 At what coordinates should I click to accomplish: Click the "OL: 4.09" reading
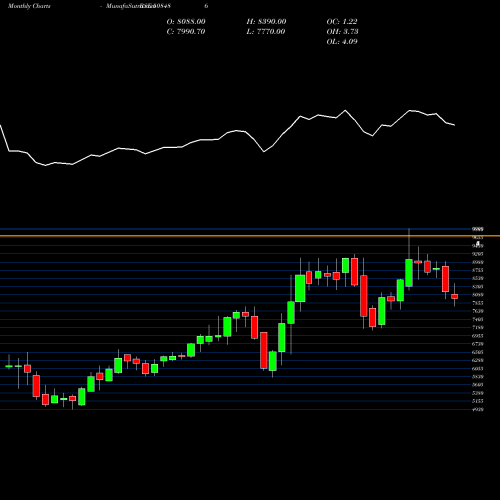click(x=342, y=42)
